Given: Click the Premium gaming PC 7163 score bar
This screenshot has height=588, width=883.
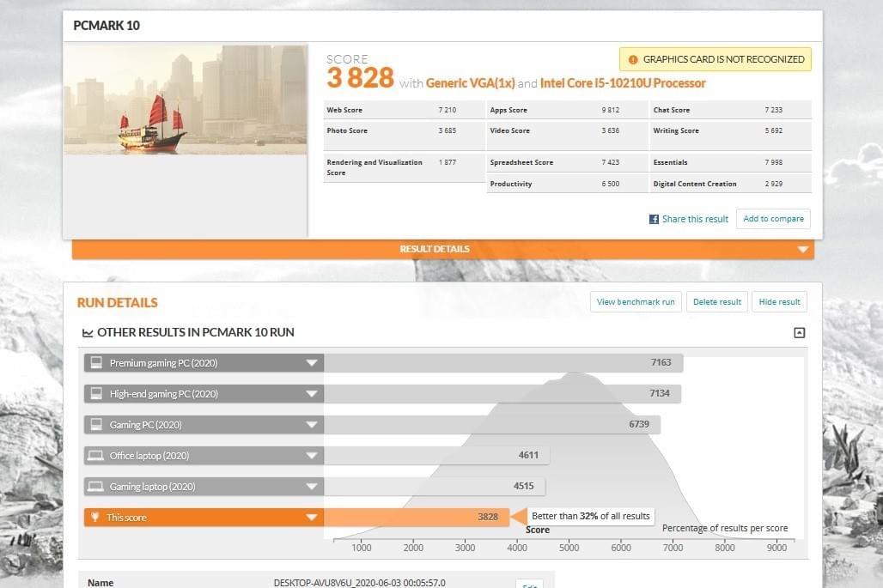Looking at the screenshot, I should (503, 363).
